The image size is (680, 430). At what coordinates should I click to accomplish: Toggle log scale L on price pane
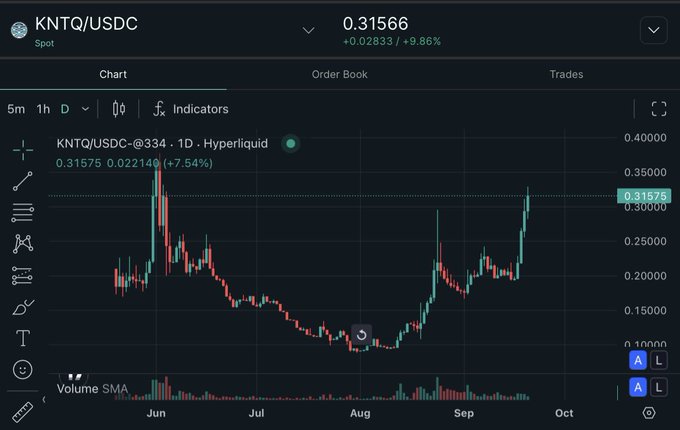[x=659, y=360]
